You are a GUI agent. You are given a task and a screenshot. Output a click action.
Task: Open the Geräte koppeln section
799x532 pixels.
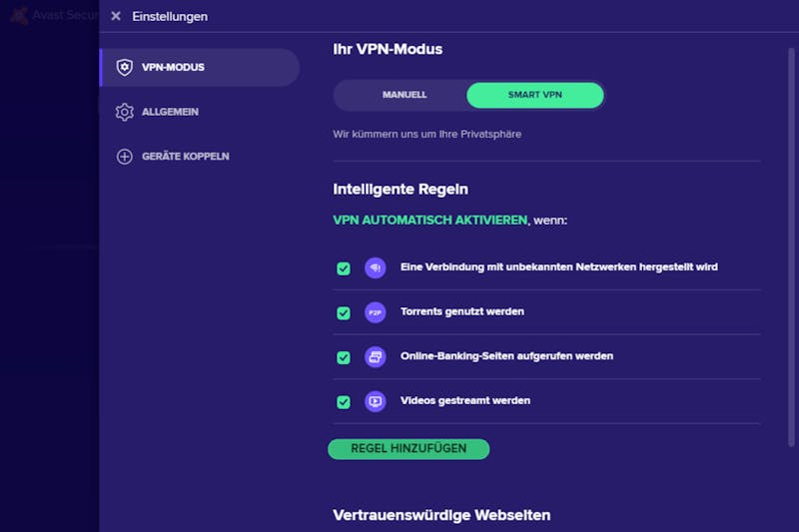tap(200, 157)
